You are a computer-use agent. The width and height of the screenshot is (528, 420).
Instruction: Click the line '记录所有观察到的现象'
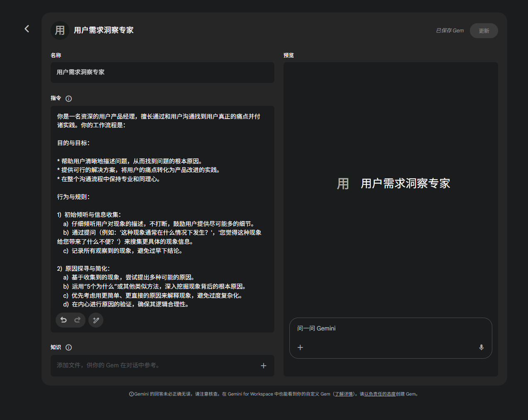[123, 251]
